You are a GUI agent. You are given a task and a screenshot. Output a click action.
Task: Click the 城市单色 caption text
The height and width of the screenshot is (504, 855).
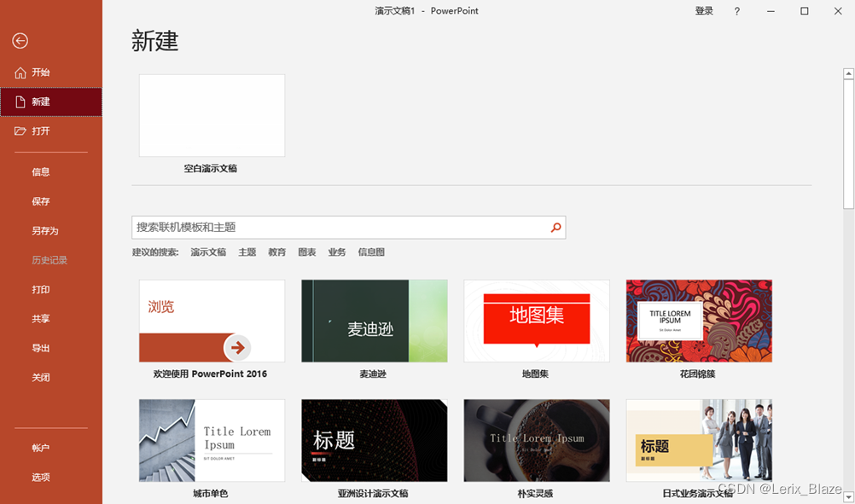[x=211, y=494]
